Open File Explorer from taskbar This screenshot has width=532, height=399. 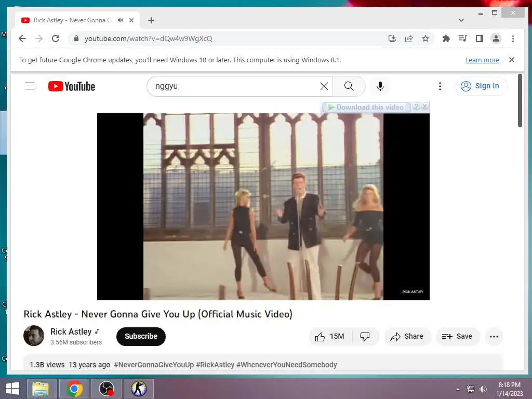[41, 389]
